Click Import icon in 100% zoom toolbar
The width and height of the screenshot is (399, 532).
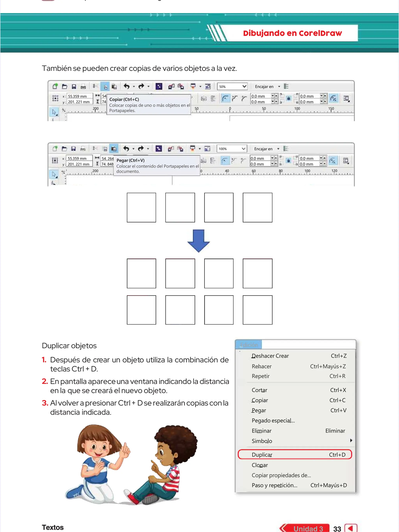(x=171, y=149)
